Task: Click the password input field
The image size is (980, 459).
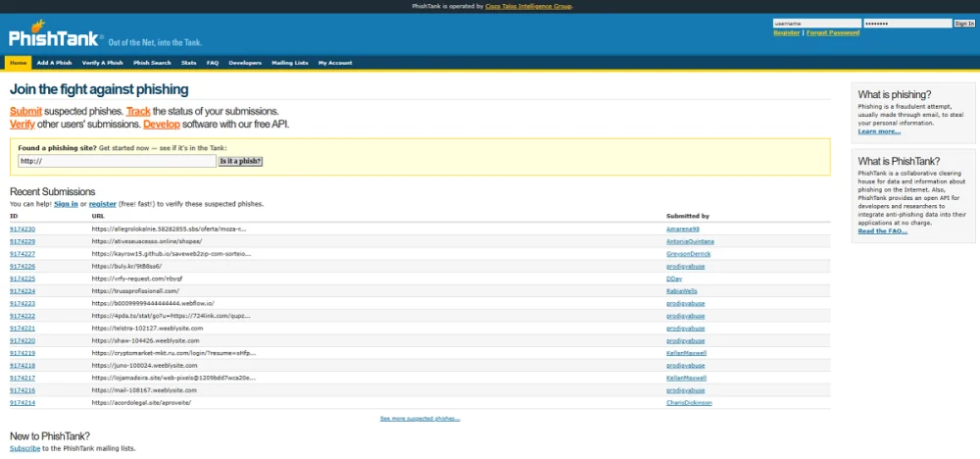Action: coord(906,24)
